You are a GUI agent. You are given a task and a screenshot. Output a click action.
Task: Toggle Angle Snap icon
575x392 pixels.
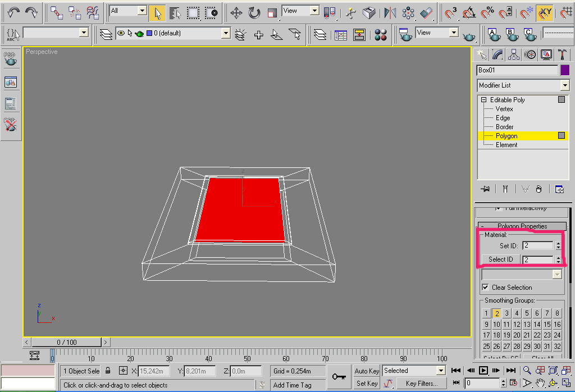[x=469, y=13]
